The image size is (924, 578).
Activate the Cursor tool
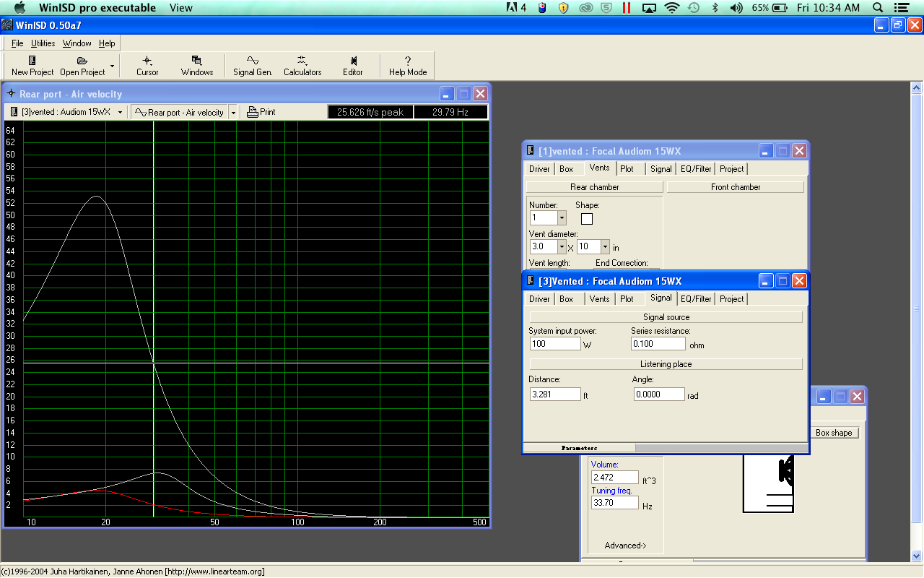pos(147,65)
